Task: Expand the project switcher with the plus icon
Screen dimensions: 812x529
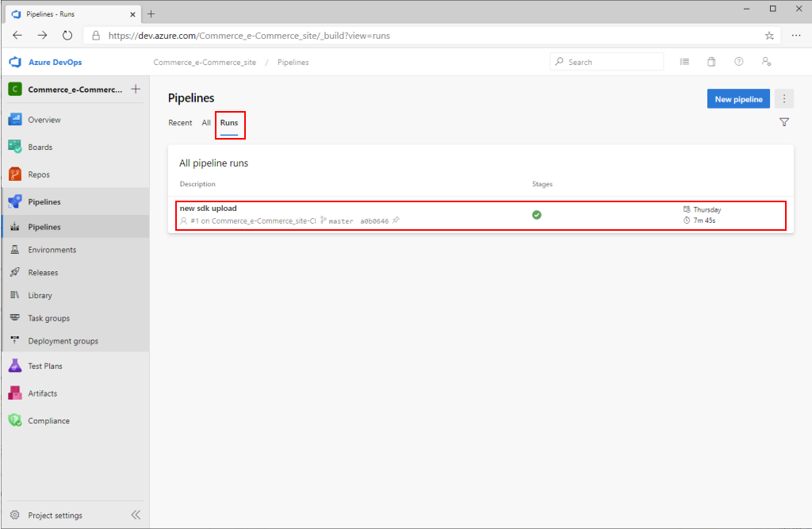Action: coord(136,89)
